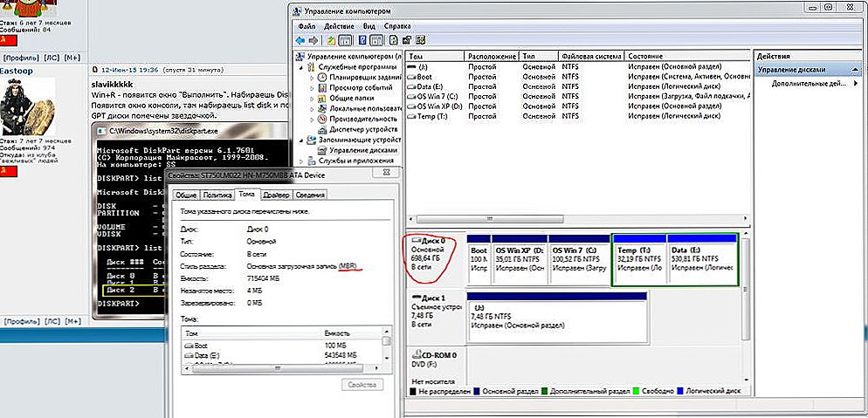The width and height of the screenshot is (868, 418).
Task: Select Data (E:) 530,81 ГБ partition block
Action: [x=702, y=260]
